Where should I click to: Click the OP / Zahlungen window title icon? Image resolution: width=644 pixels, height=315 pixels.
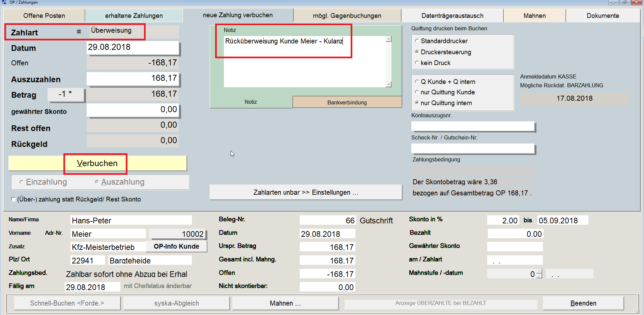coord(4,2)
